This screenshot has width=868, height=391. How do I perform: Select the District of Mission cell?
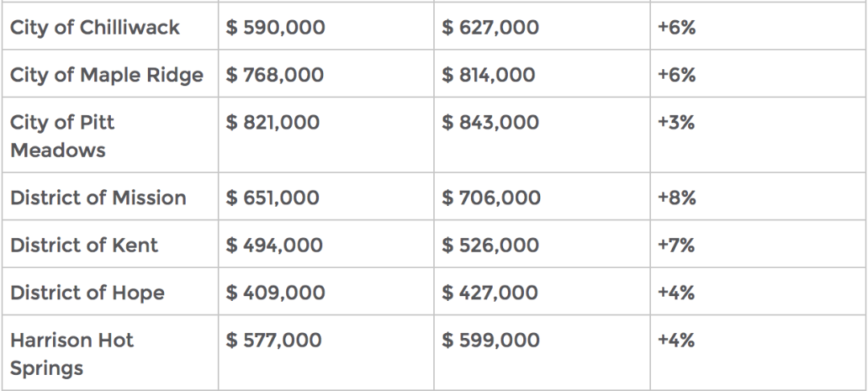coord(110,196)
